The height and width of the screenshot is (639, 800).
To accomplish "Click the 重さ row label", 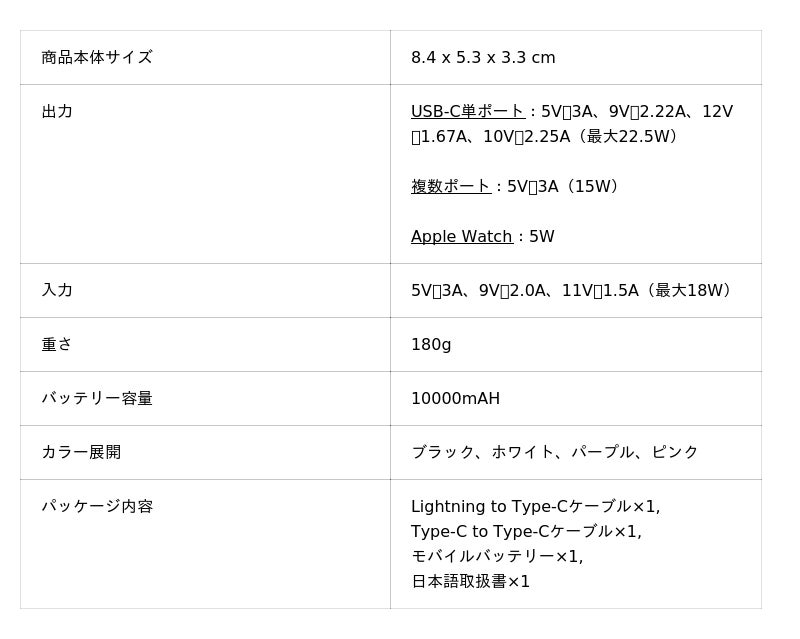I will (57, 344).
